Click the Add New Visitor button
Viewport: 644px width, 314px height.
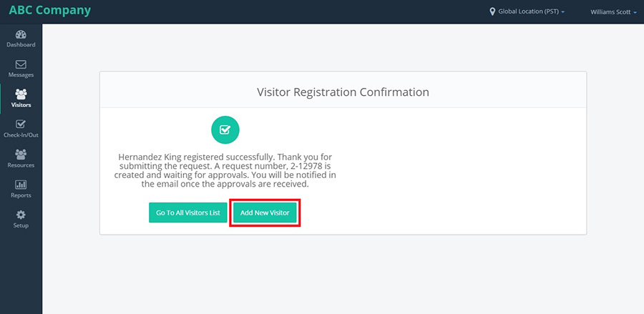[x=265, y=212]
